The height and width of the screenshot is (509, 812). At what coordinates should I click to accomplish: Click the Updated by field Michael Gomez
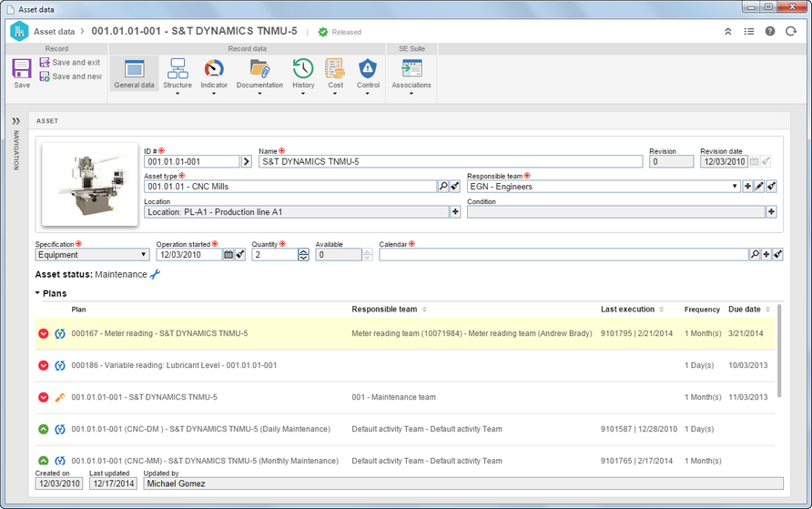coord(463,484)
